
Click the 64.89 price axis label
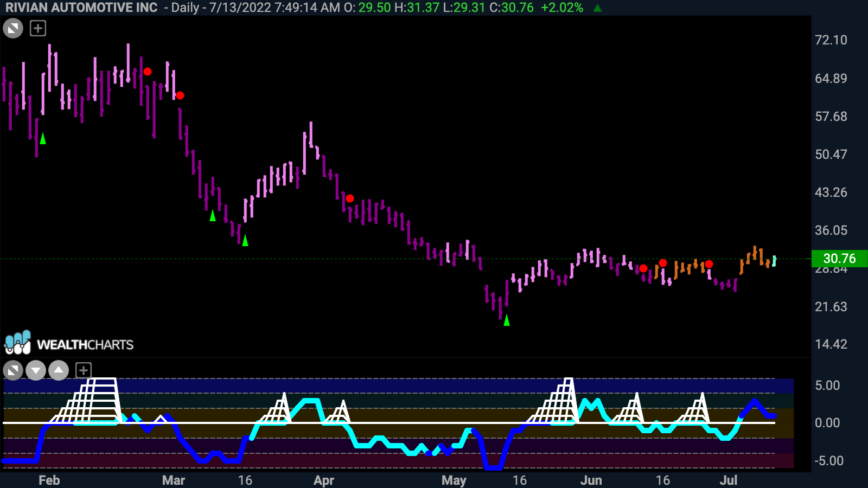point(831,79)
